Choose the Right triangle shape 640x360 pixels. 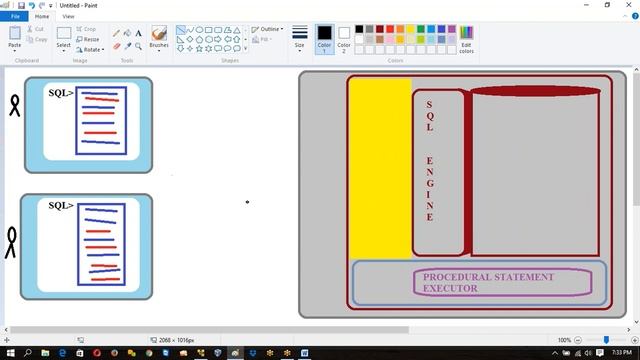pos(180,39)
